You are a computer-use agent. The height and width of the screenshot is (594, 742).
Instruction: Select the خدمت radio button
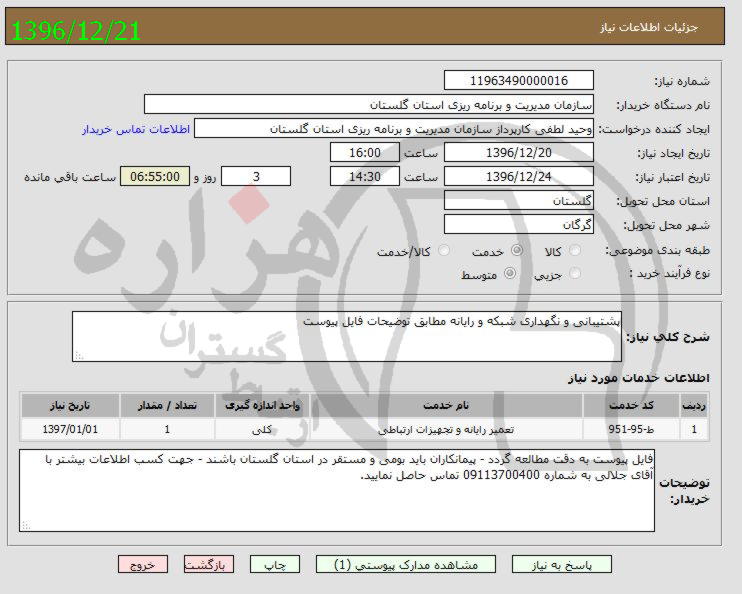tap(517, 250)
